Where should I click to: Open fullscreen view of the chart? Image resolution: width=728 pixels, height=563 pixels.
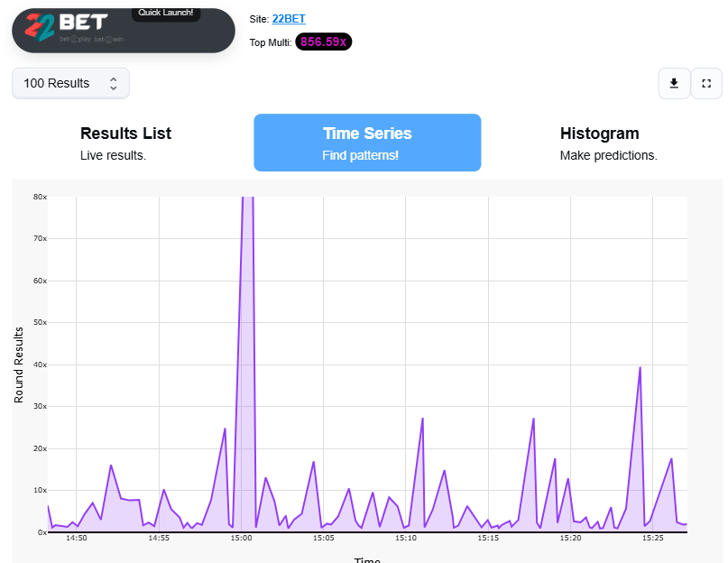point(706,83)
